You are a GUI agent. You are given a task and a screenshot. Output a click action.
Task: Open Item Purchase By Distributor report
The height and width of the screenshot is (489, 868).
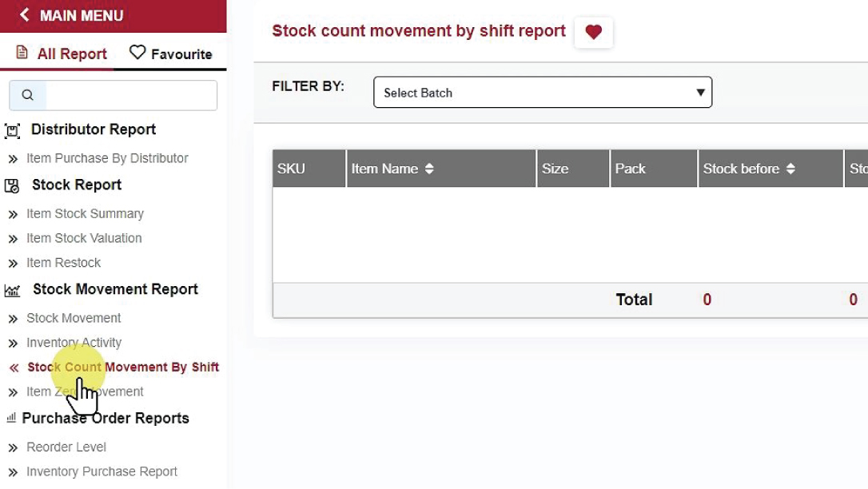[x=107, y=158]
